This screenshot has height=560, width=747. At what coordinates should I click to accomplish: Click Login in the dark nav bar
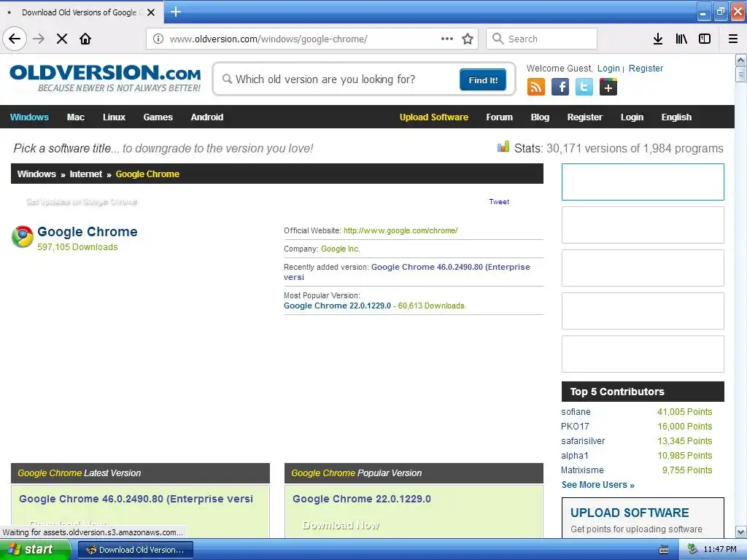click(x=632, y=117)
